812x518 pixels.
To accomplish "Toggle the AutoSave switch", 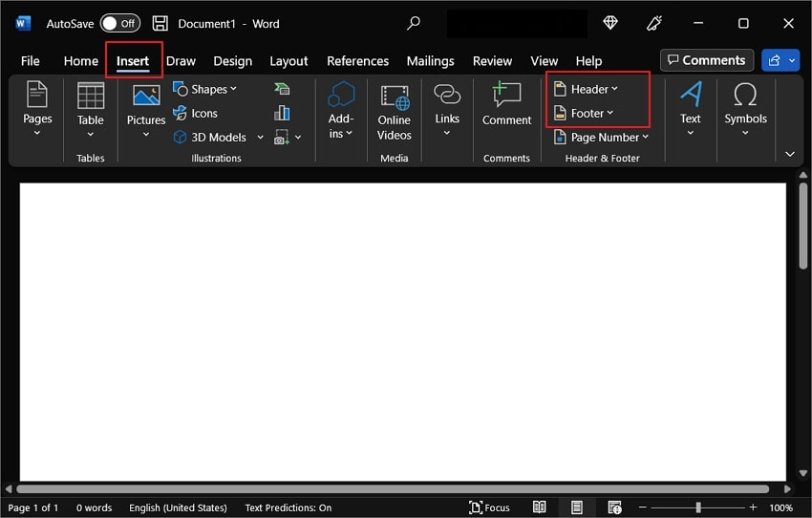I will coord(120,23).
